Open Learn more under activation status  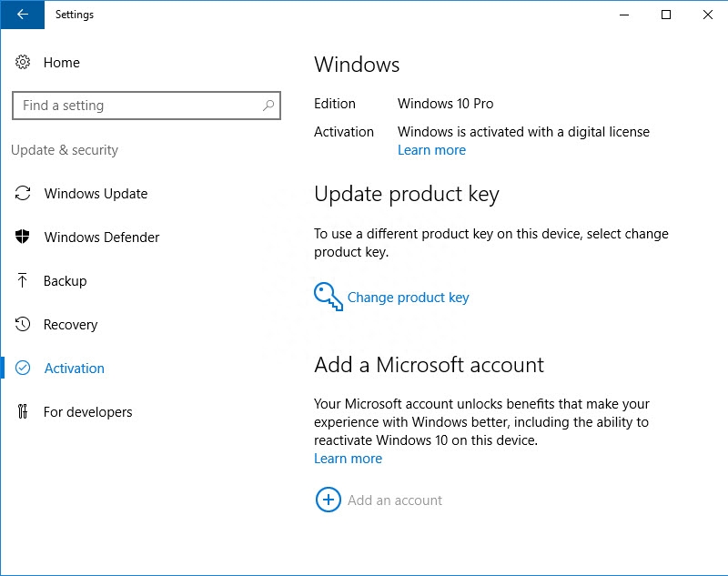(x=431, y=149)
